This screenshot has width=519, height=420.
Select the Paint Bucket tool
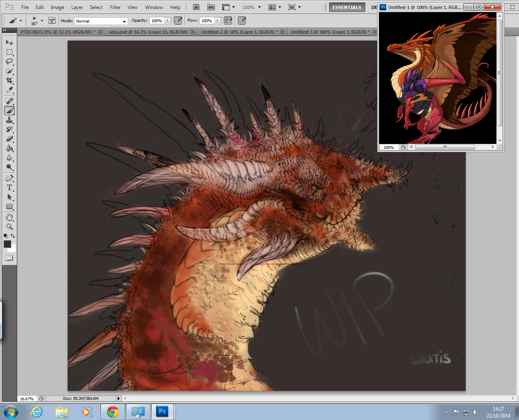(9, 148)
